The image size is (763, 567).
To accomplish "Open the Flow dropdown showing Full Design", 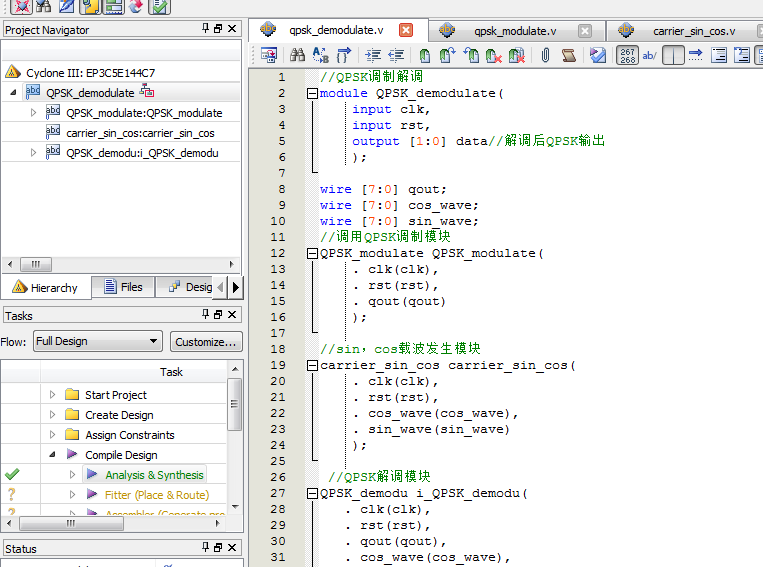I will pyautogui.click(x=97, y=341).
